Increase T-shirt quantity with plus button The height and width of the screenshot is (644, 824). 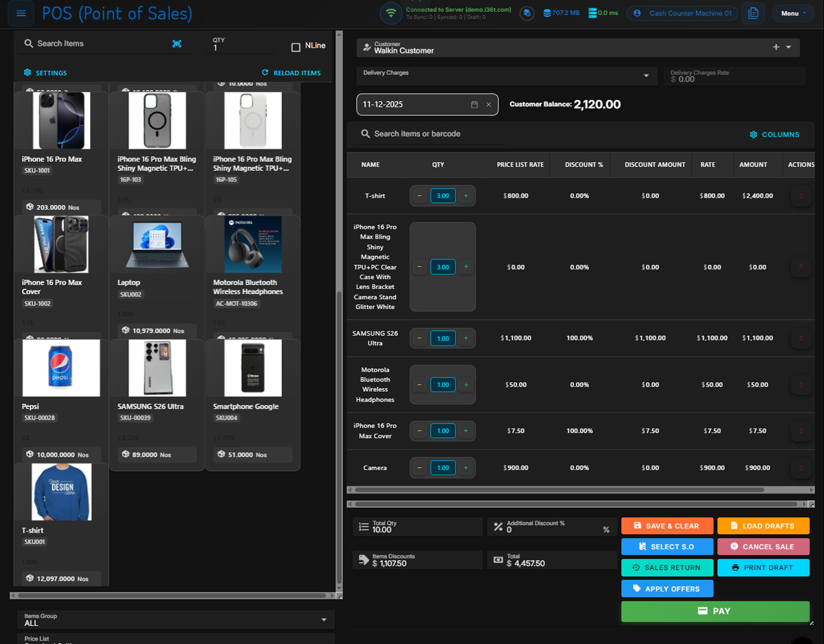466,196
